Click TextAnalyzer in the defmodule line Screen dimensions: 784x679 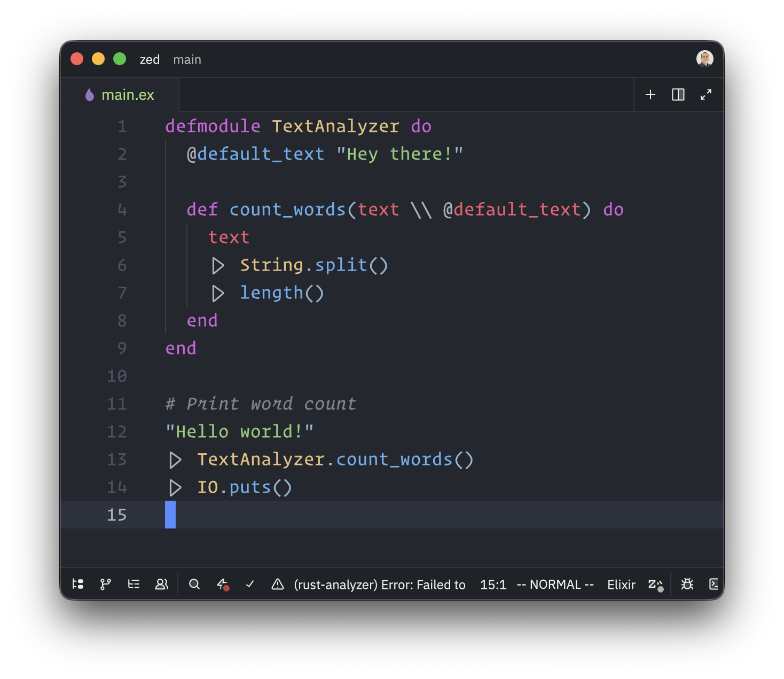pyautogui.click(x=335, y=126)
